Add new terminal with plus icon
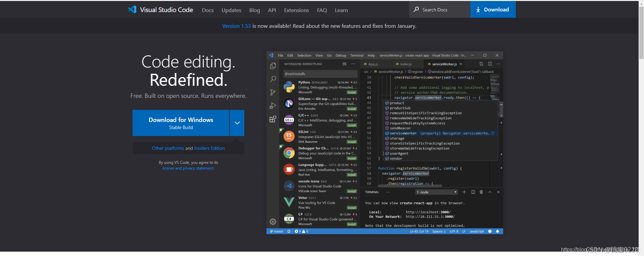644x256 pixels. pyautogui.click(x=464, y=192)
